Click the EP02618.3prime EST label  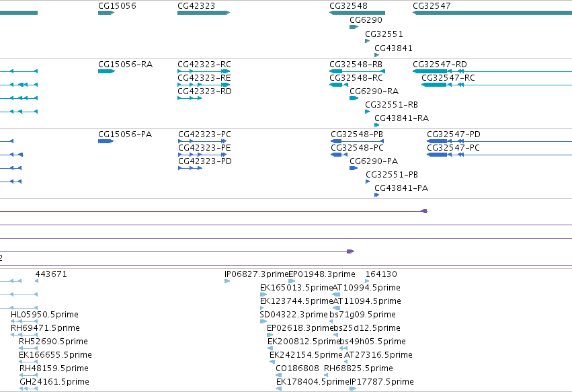pyautogui.click(x=300, y=328)
